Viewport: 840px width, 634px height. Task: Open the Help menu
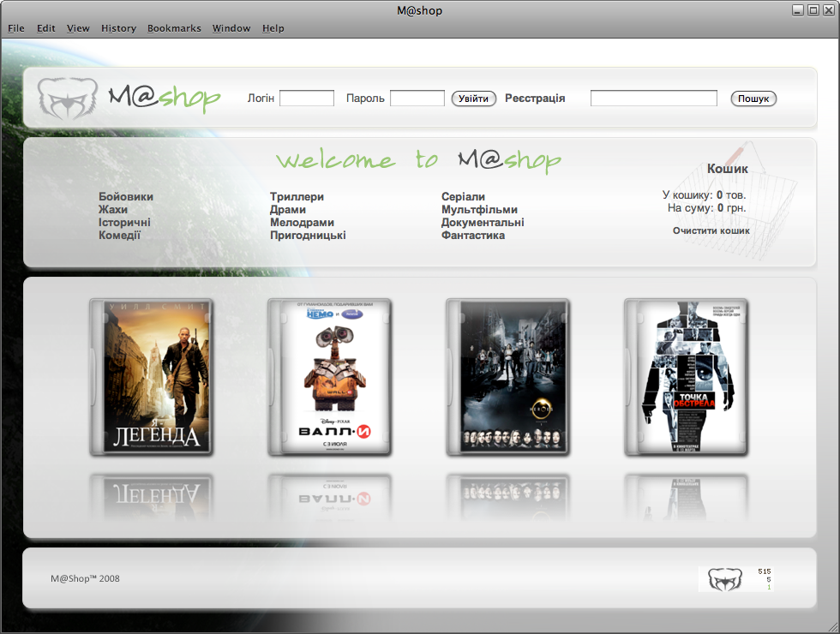point(273,28)
